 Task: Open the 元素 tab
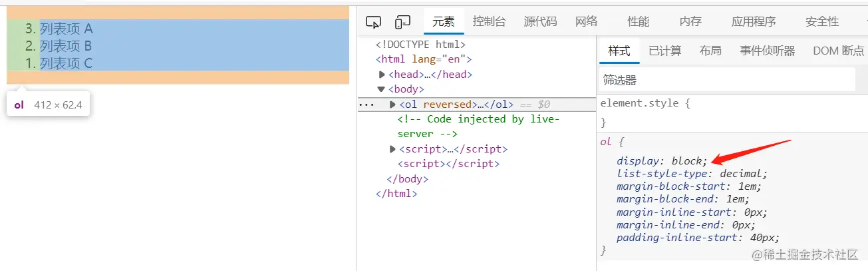click(444, 21)
